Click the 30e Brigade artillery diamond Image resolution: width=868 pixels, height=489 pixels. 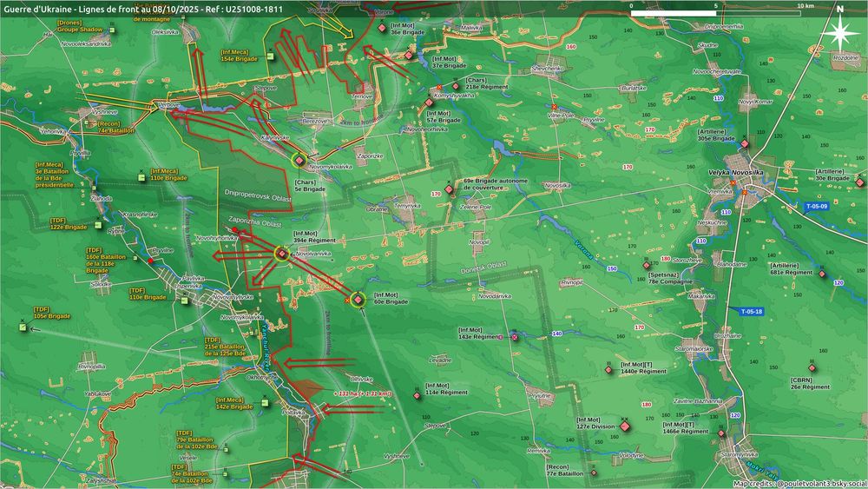tap(859, 182)
